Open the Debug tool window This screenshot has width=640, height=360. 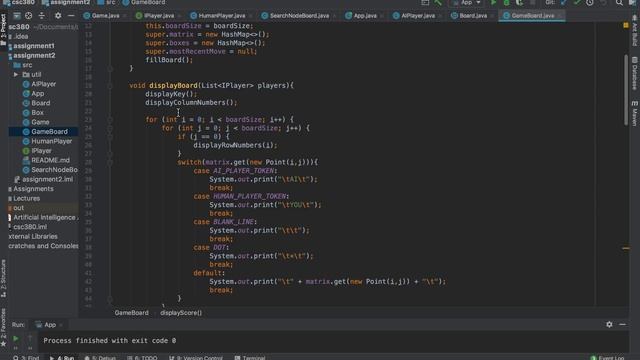(100, 358)
